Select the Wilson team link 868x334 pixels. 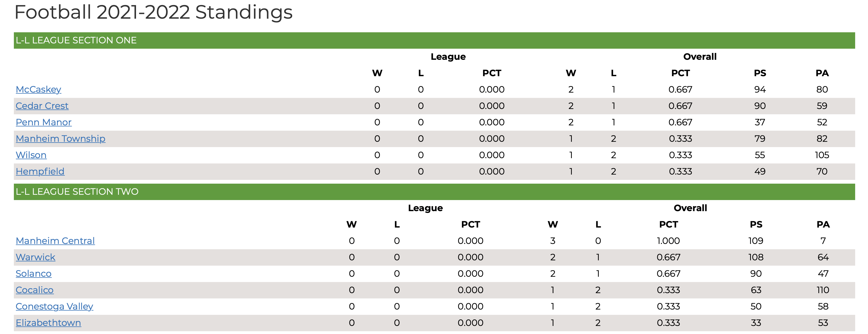(31, 155)
